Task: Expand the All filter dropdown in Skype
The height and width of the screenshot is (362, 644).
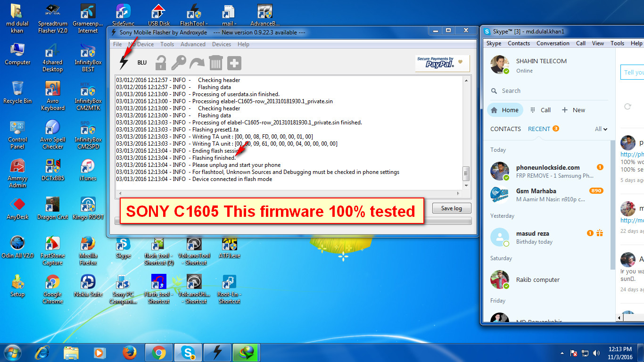Action: [x=601, y=129]
